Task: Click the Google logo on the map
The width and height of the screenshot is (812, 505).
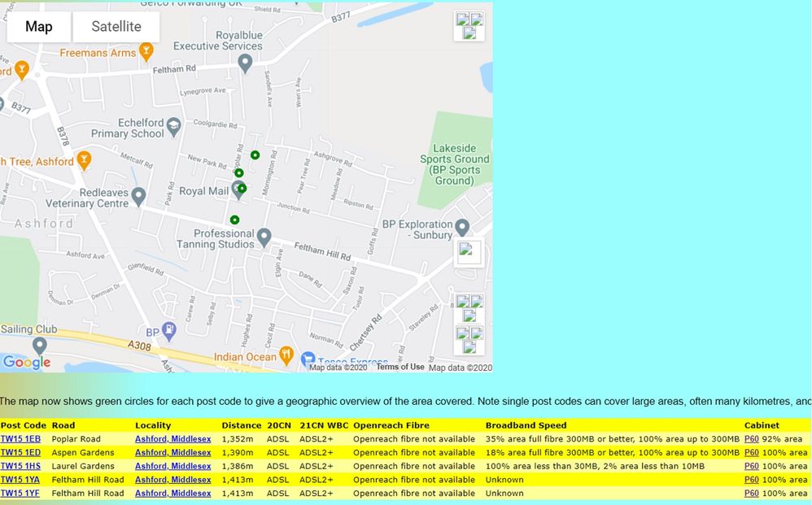Action: 26,362
